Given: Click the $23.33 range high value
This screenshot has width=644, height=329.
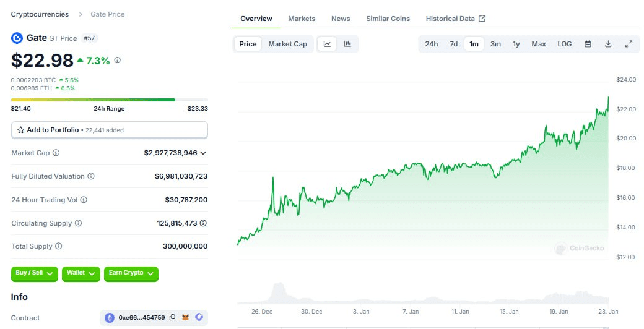Looking at the screenshot, I should [x=198, y=109].
